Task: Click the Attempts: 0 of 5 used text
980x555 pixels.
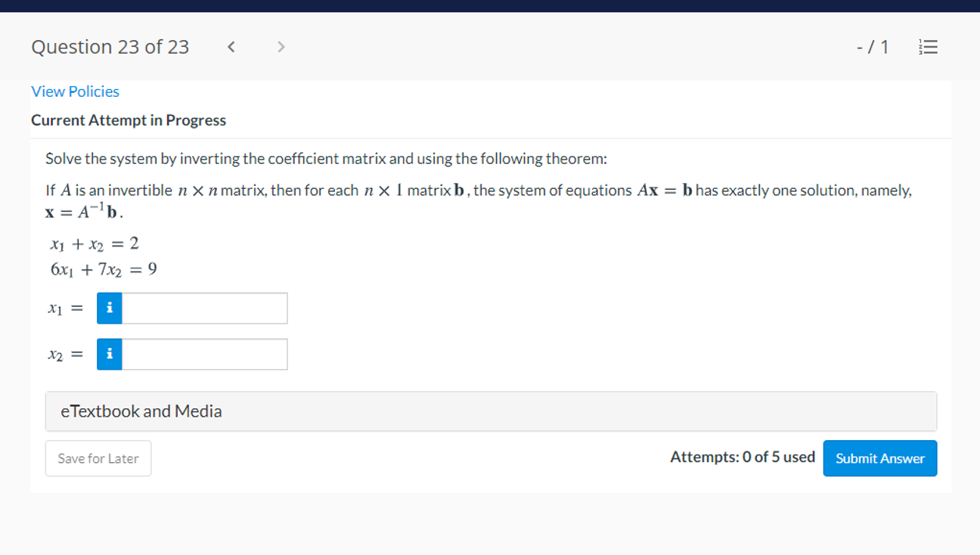Action: 743,457
